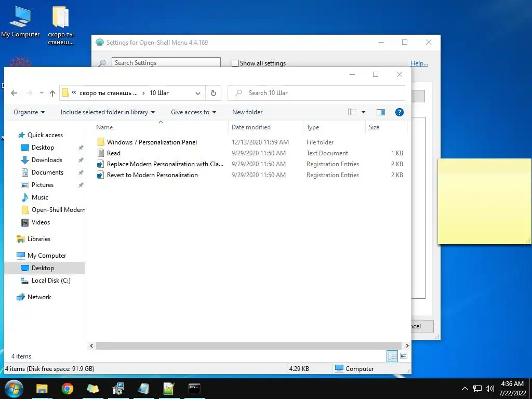532x399 pixels.
Task: Select My Computer in navigation pane
Action: click(46, 256)
